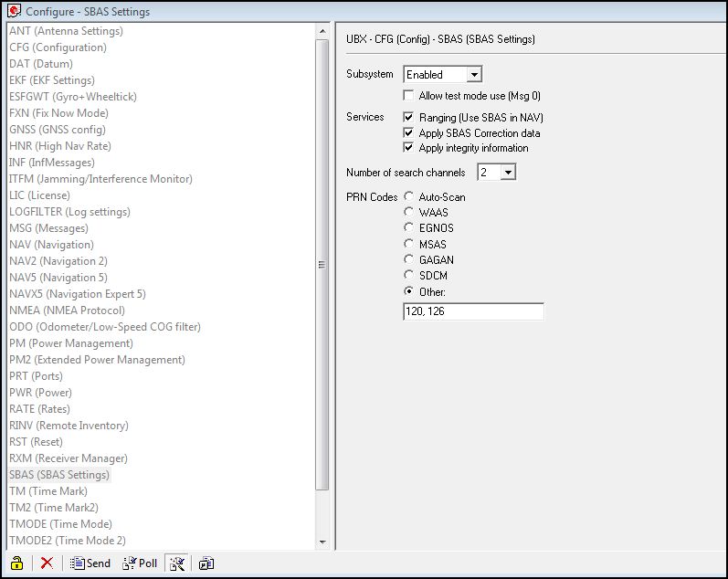Screen dimensions: 728x579
Task: Toggle the autopoll wand icon
Action: pos(177,563)
